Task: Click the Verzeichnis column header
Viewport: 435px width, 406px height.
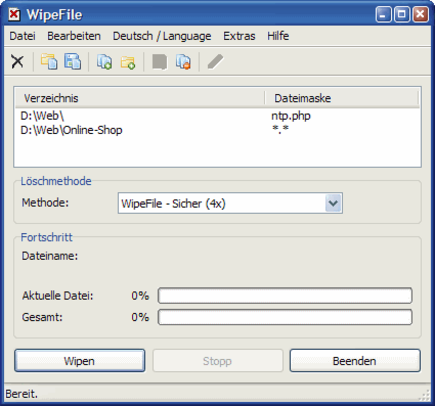Action: coord(140,98)
